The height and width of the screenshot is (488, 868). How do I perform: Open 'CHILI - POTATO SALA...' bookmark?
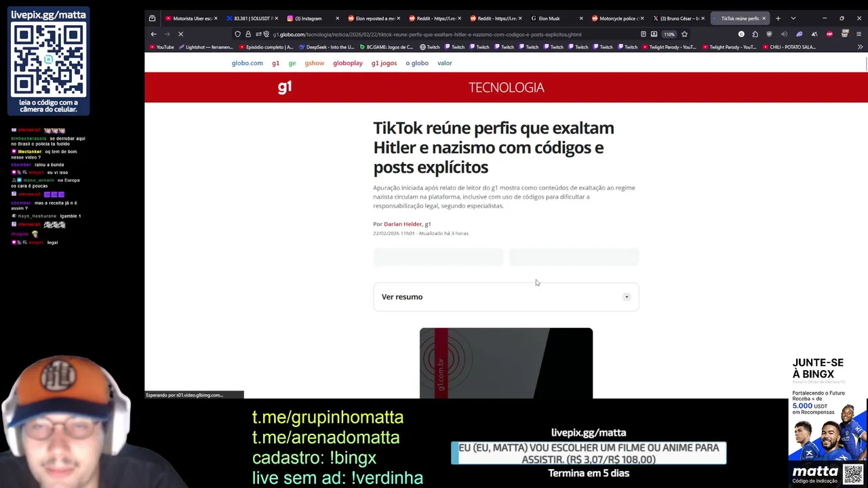(x=789, y=47)
